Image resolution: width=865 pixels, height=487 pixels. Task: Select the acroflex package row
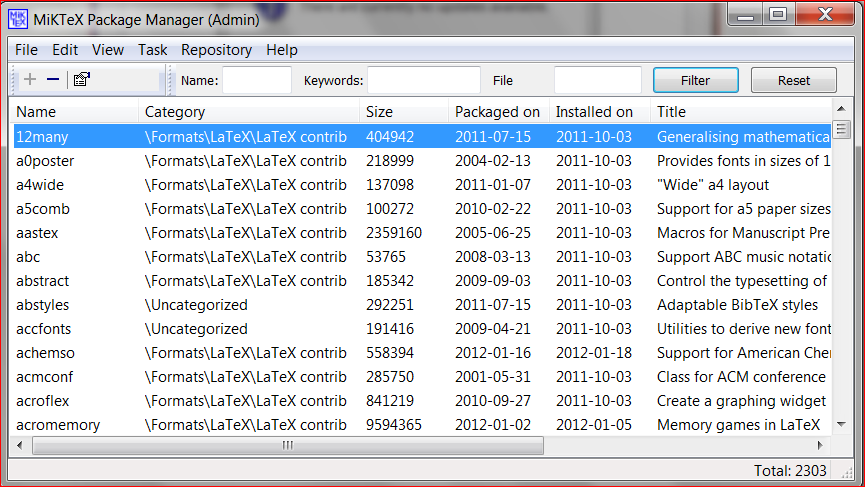pos(422,400)
